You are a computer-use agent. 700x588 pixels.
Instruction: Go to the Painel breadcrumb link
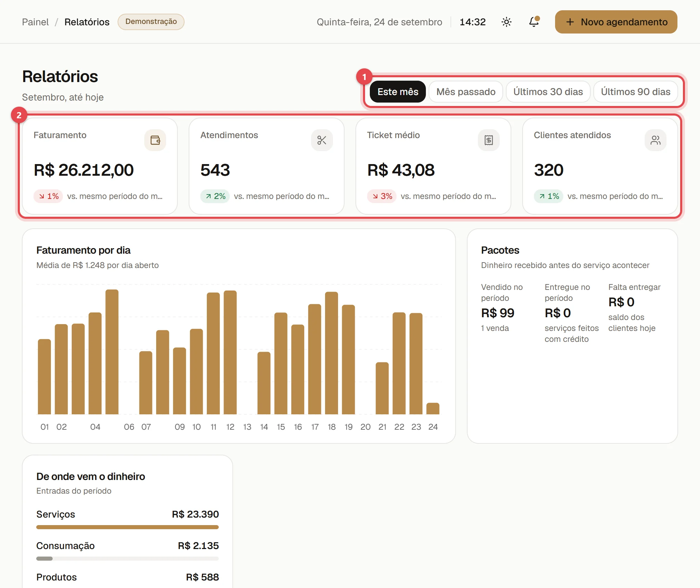click(x=36, y=22)
